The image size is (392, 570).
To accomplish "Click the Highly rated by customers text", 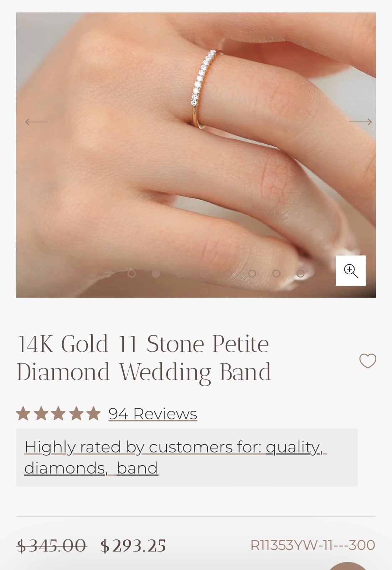I will pyautogui.click(x=143, y=447).
